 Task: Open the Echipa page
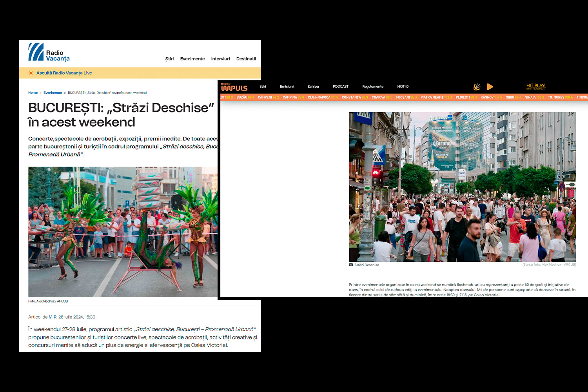[x=313, y=86]
